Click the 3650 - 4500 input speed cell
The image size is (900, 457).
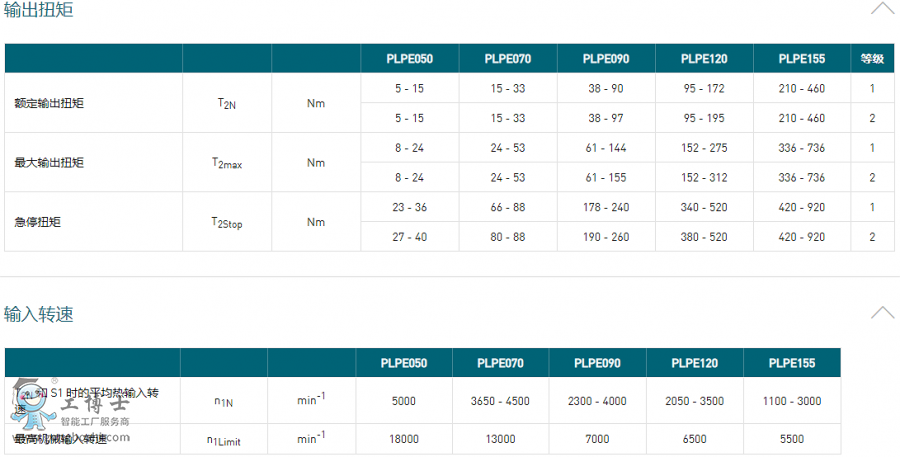coord(500,401)
